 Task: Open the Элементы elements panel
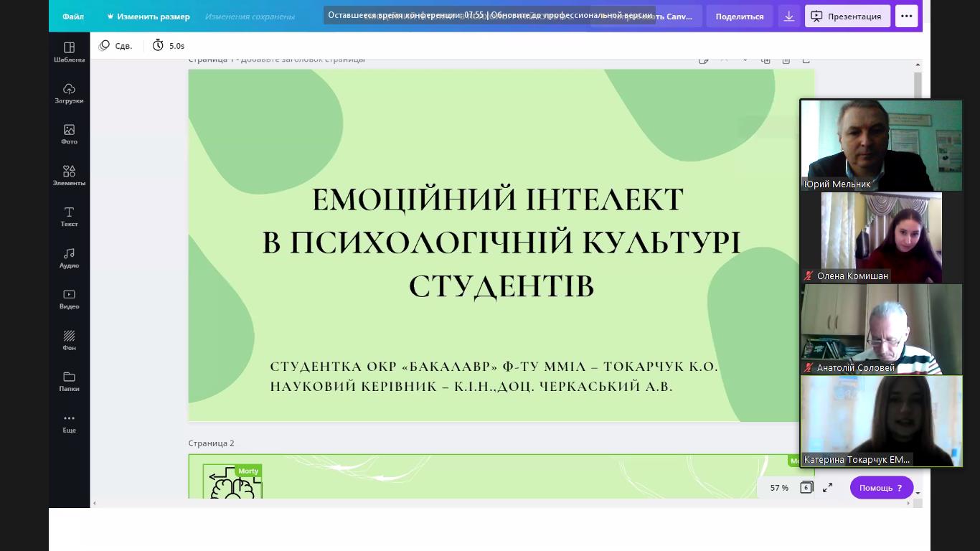pos(69,176)
